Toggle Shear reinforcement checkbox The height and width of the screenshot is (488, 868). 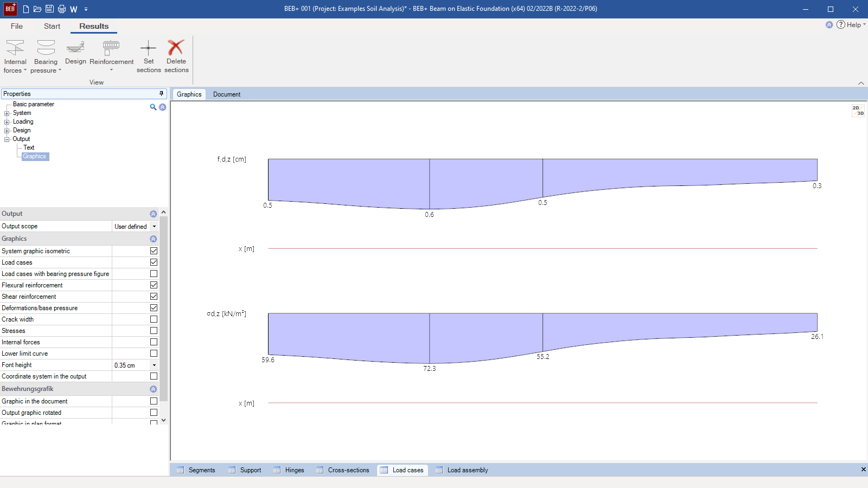(x=154, y=297)
